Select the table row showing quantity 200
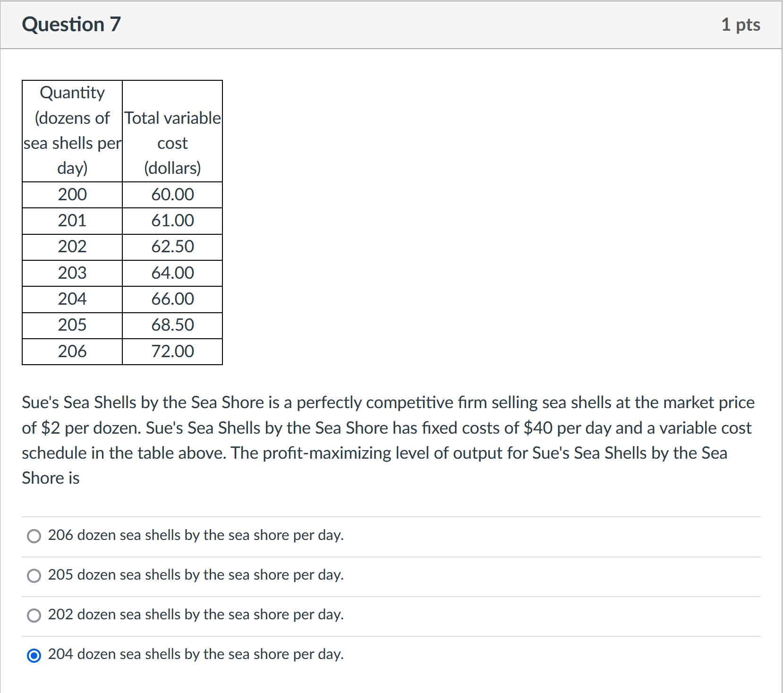784x693 pixels. pos(72,194)
